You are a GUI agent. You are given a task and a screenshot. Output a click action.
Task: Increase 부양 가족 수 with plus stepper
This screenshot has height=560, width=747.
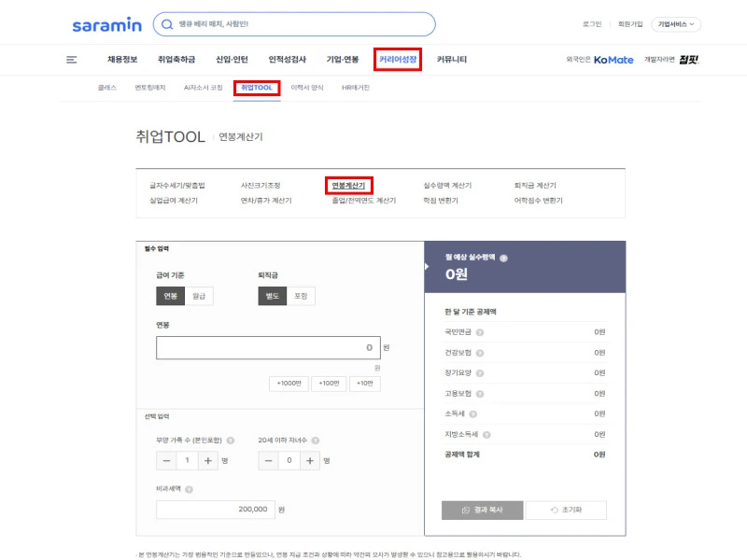(x=207, y=460)
